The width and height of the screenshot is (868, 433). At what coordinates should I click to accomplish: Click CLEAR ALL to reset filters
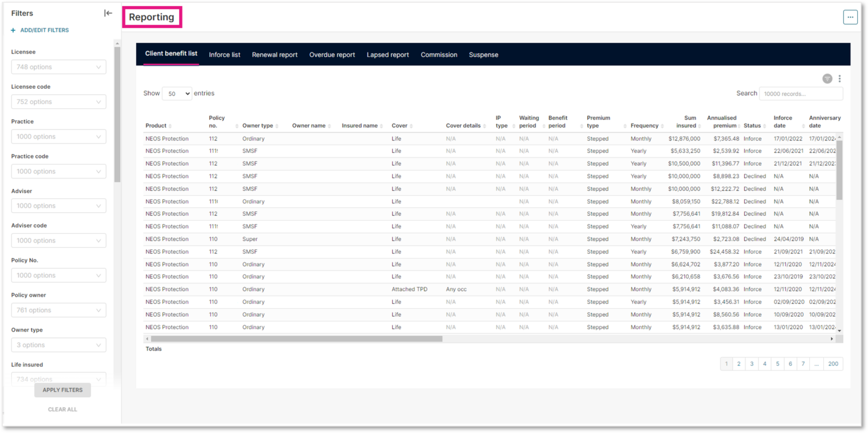coord(62,409)
